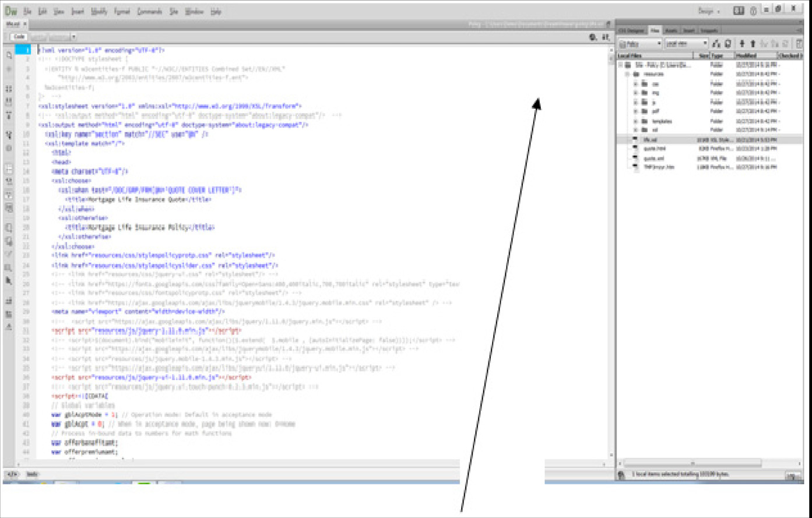Expand the templates folder in Files panel
Image resolution: width=812 pixels, height=518 pixels.
(x=635, y=121)
